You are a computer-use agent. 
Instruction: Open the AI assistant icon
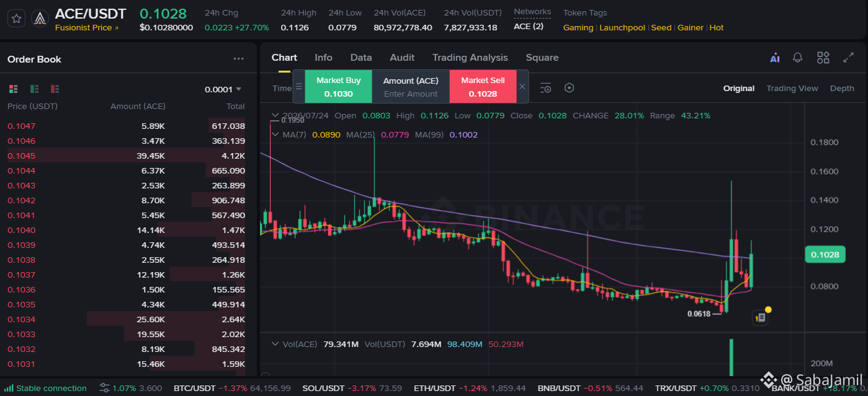tap(775, 58)
